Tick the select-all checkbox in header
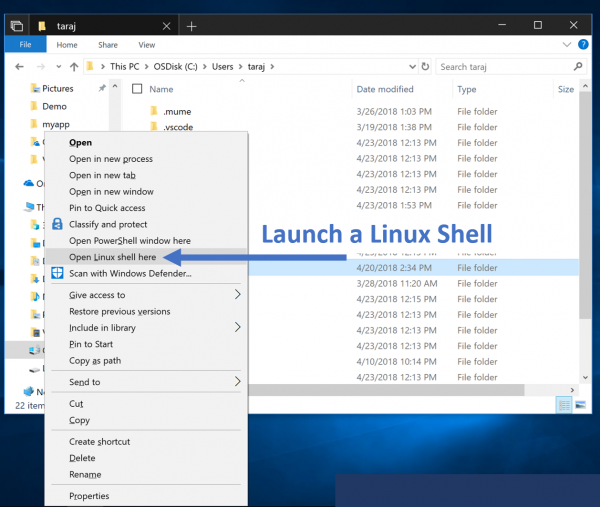 [137, 89]
